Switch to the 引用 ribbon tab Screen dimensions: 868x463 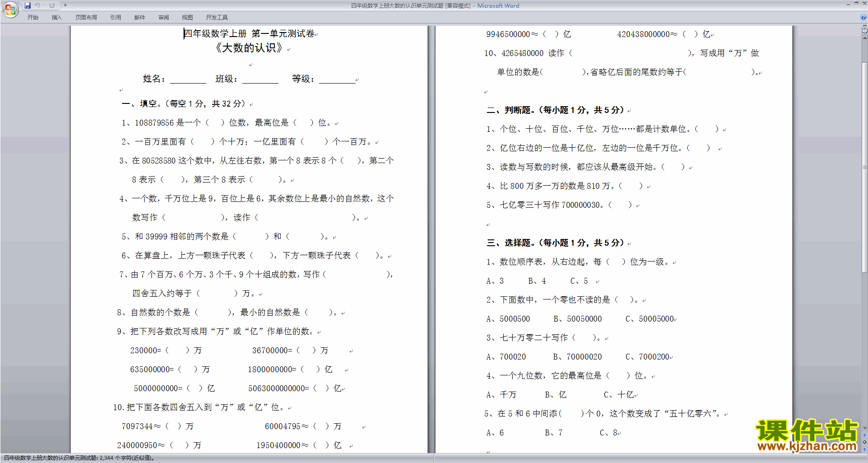(115, 18)
